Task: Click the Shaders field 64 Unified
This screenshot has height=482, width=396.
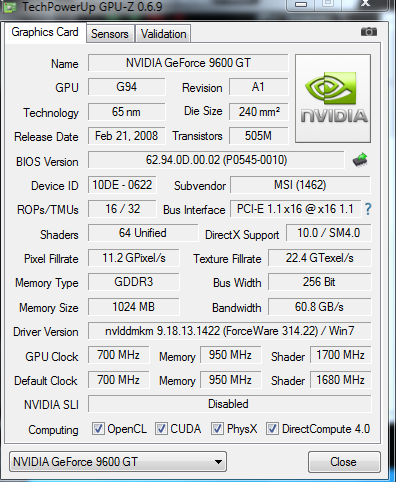Action: [143, 233]
